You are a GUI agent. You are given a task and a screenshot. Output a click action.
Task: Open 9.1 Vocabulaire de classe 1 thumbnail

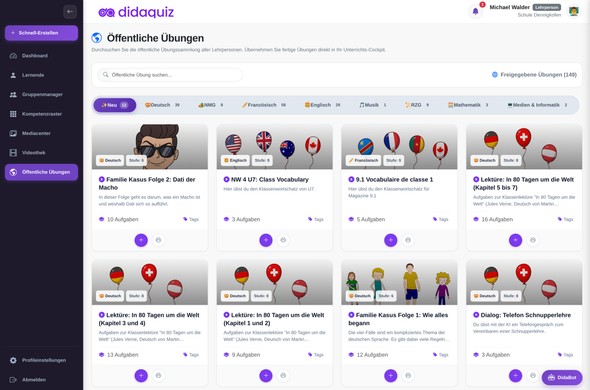[399, 146]
